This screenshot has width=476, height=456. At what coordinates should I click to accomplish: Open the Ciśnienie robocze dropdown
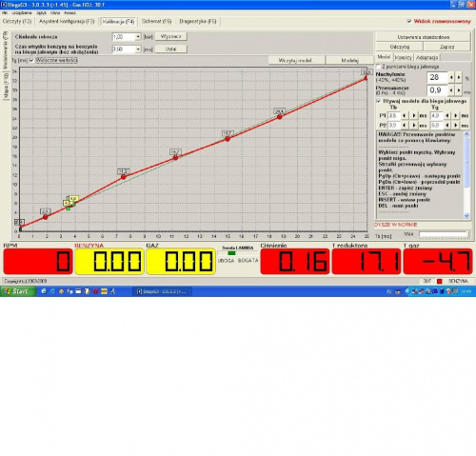138,37
